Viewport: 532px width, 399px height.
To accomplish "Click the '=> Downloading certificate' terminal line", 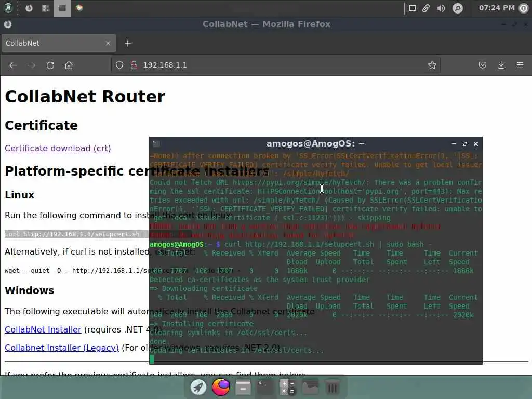I will click(x=204, y=288).
